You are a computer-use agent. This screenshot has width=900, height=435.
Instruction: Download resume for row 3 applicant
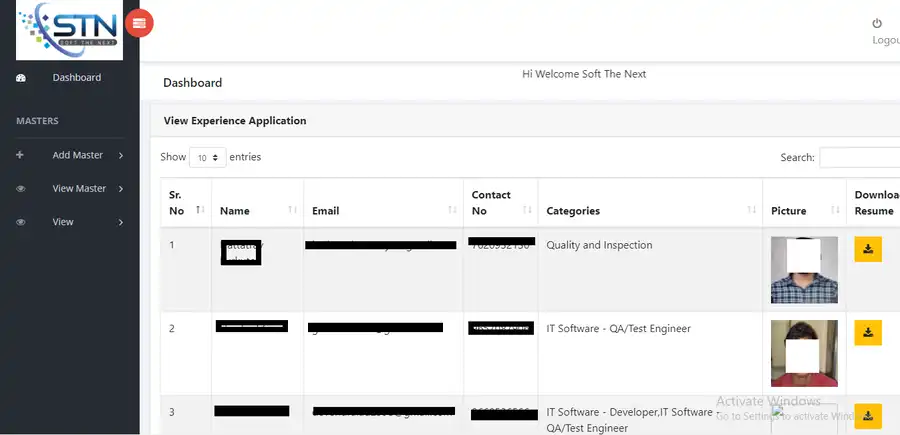(867, 415)
